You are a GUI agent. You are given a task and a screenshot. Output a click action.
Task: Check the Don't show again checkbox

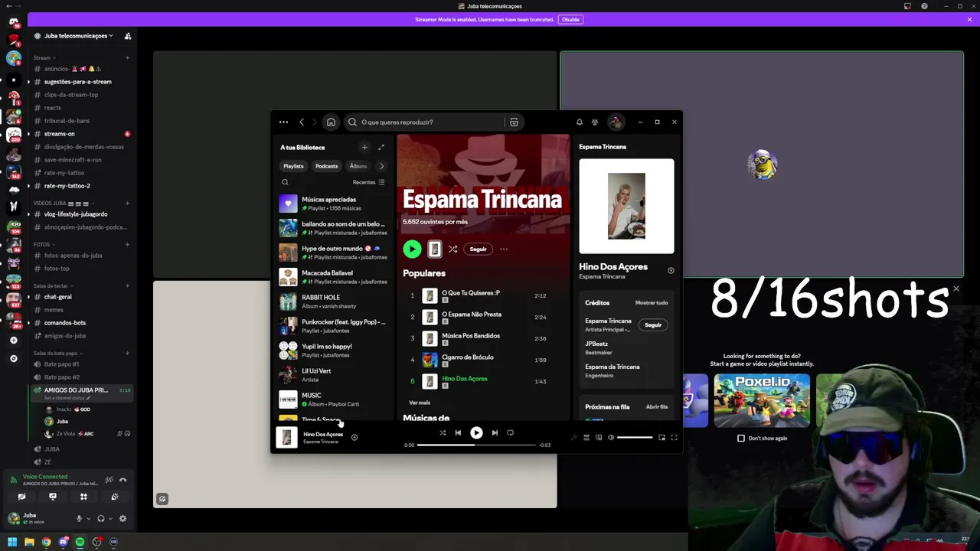[740, 439]
